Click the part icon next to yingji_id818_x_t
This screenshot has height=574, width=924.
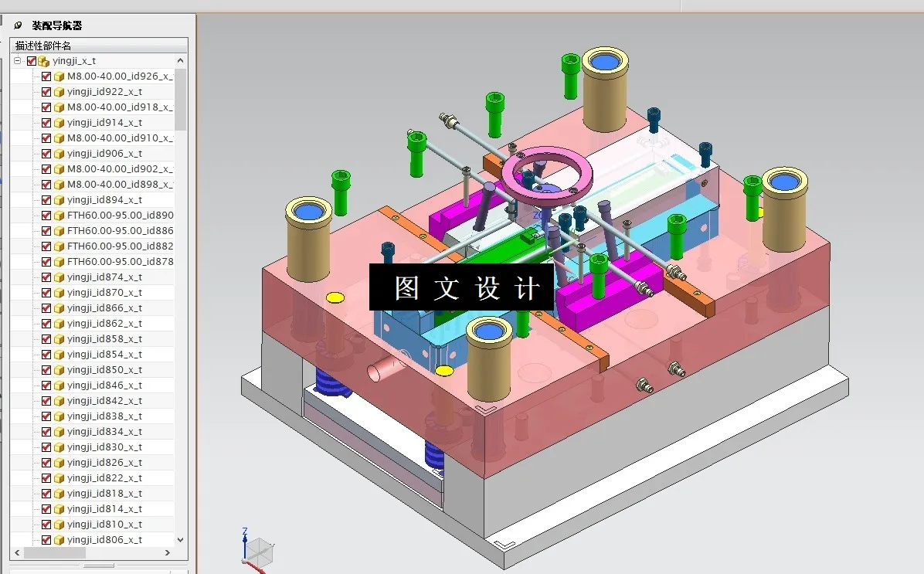click(59, 493)
